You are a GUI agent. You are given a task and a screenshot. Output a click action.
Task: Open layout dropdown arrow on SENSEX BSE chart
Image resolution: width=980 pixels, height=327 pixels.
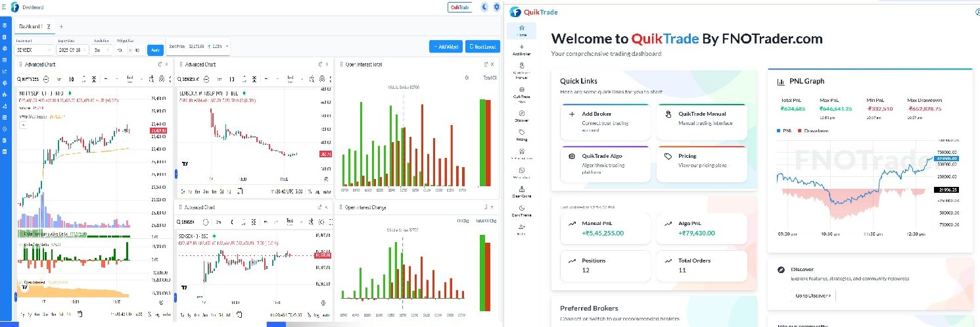point(301,222)
